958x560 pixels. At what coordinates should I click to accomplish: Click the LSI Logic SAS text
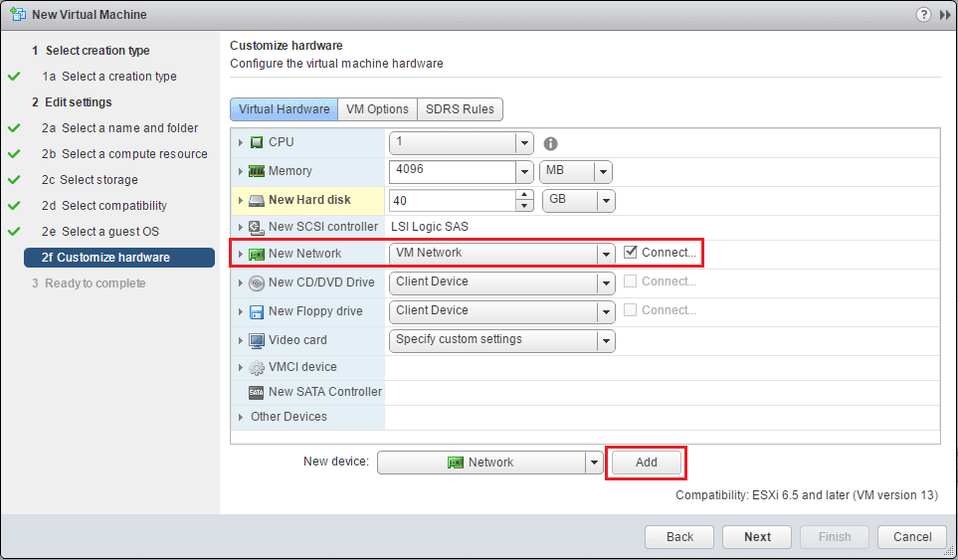pyautogui.click(x=430, y=227)
